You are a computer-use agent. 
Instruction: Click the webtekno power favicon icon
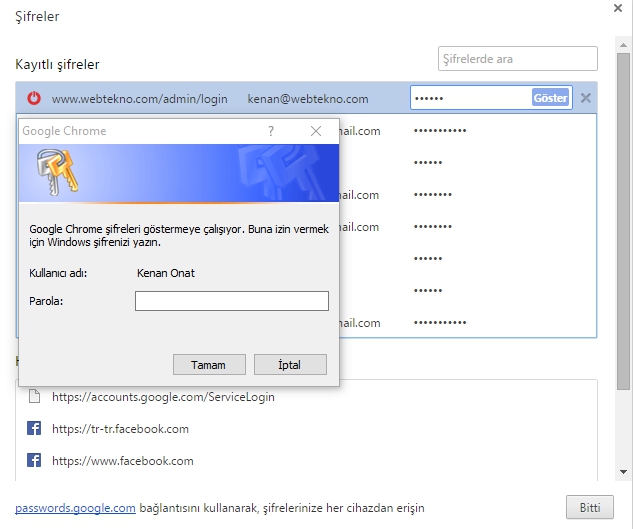point(34,98)
